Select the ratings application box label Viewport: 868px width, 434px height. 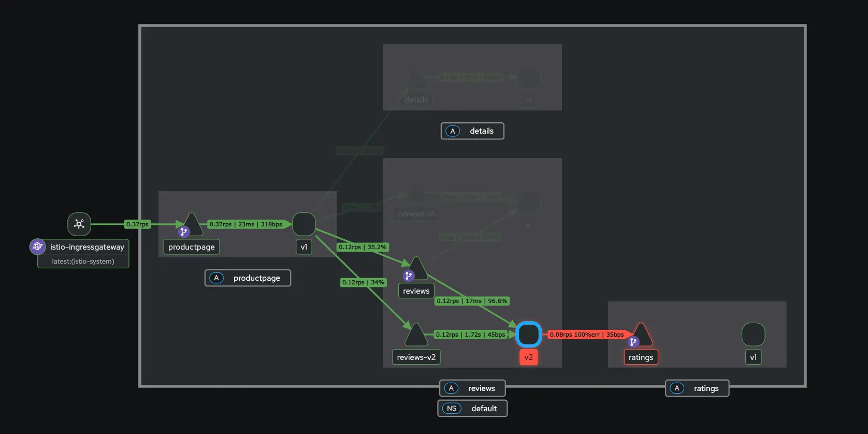697,388
